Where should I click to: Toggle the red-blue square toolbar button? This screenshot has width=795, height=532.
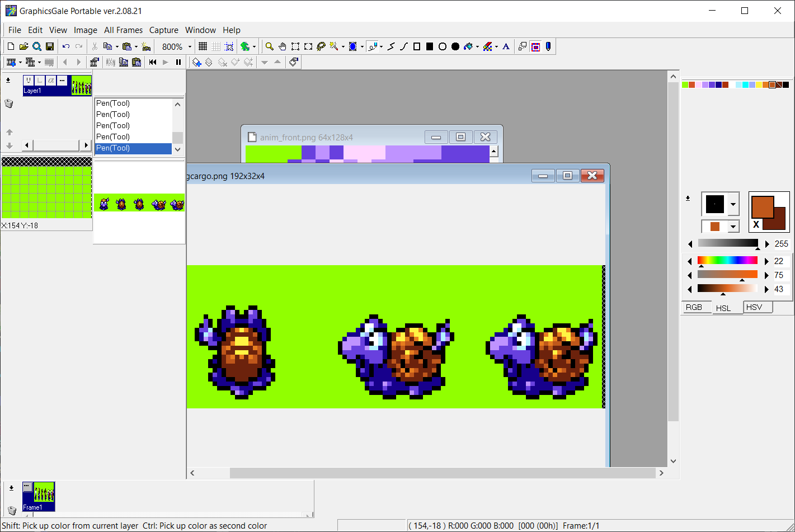coord(535,46)
